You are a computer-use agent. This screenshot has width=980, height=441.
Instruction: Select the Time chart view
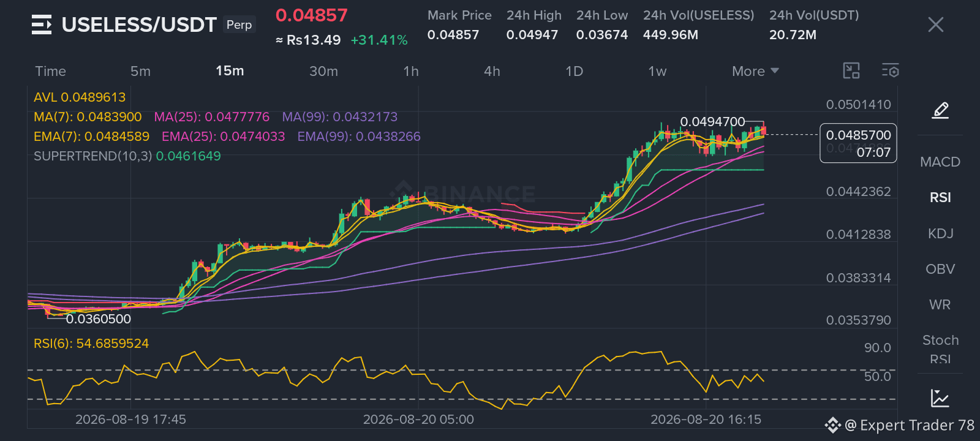[50, 71]
